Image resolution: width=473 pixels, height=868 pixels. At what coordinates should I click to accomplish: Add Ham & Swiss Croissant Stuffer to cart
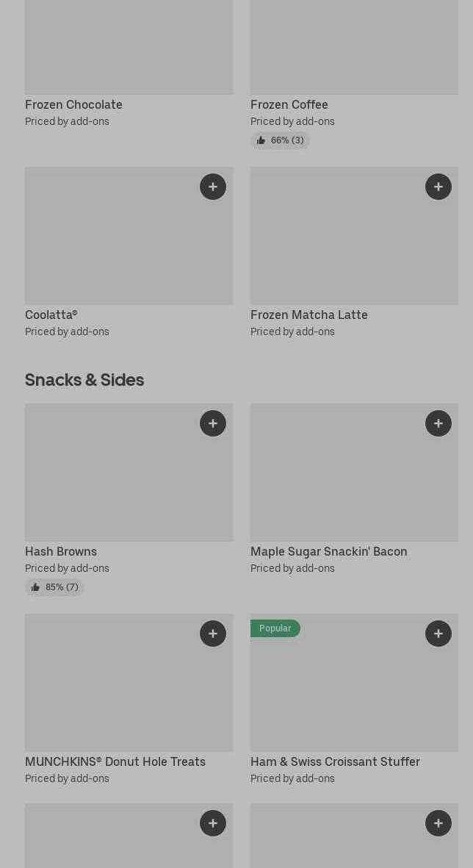[438, 634]
